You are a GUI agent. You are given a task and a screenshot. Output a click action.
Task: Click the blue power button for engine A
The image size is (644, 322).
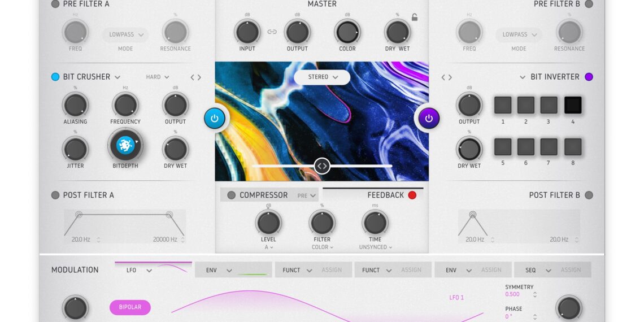click(x=215, y=119)
